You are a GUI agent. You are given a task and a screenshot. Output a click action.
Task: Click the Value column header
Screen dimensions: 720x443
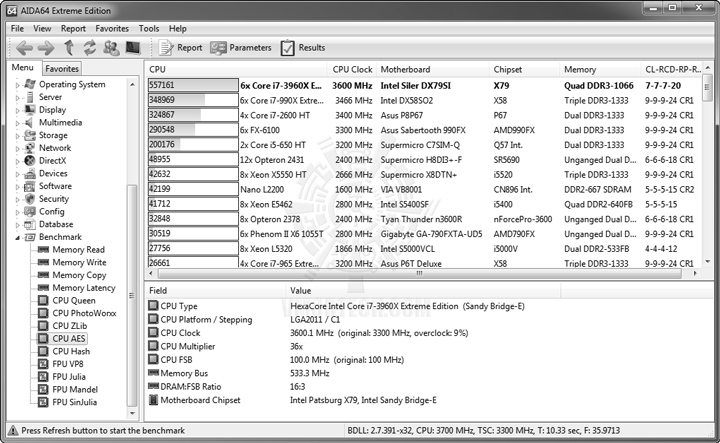423,291
